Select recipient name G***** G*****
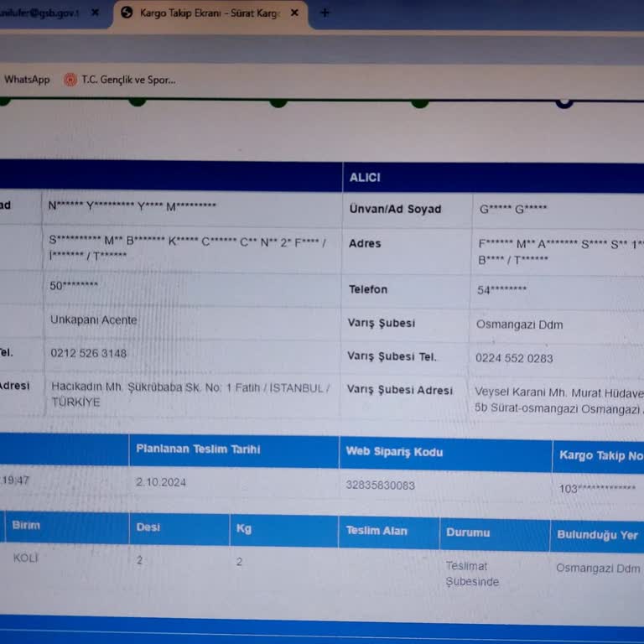 click(513, 210)
